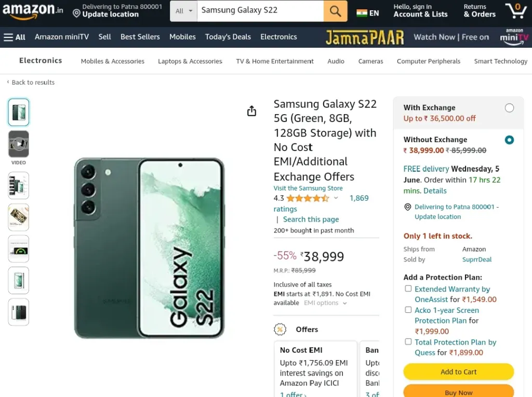Click the share icon above product image
532x397 pixels.
[251, 111]
